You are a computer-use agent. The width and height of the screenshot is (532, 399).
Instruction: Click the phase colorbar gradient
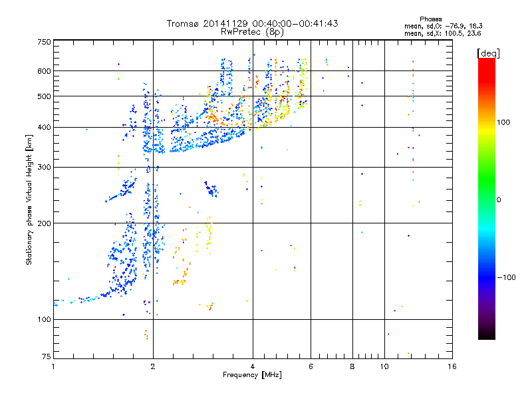pyautogui.click(x=487, y=199)
